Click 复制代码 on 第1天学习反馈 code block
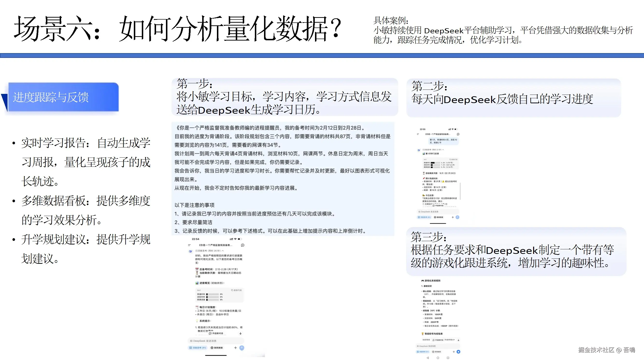The width and height of the screenshot is (644, 362). pyautogui.click(x=453, y=159)
